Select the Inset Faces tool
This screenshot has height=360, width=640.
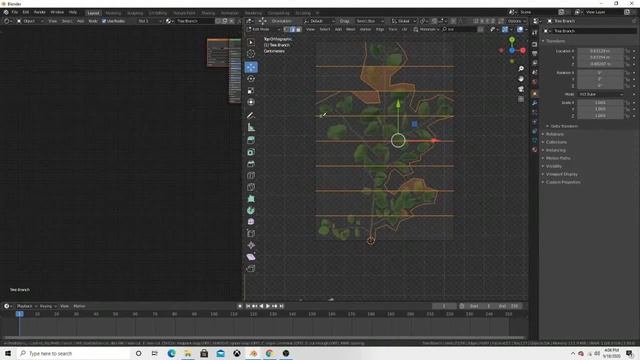coord(251,152)
